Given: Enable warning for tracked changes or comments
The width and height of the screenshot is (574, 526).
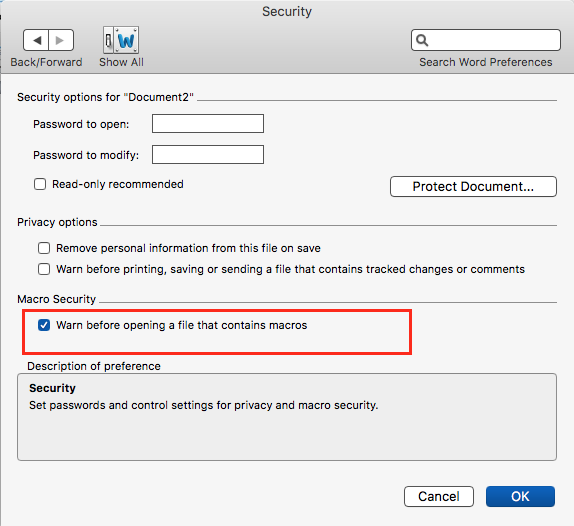Looking at the screenshot, I should (44, 269).
